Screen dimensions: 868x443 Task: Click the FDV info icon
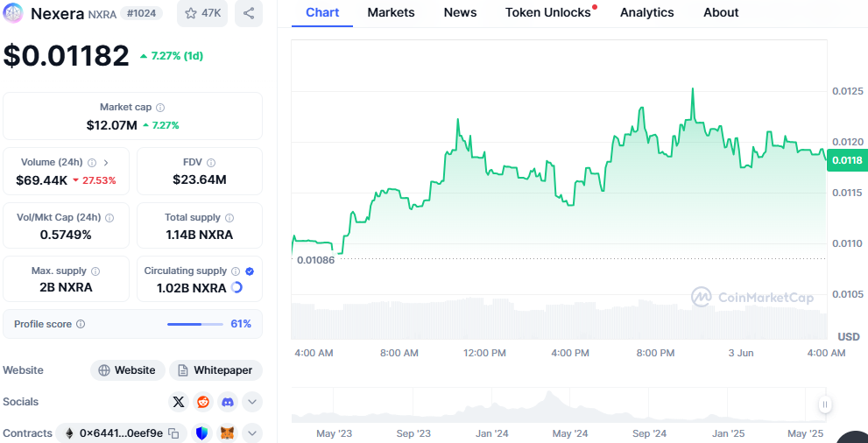click(211, 163)
